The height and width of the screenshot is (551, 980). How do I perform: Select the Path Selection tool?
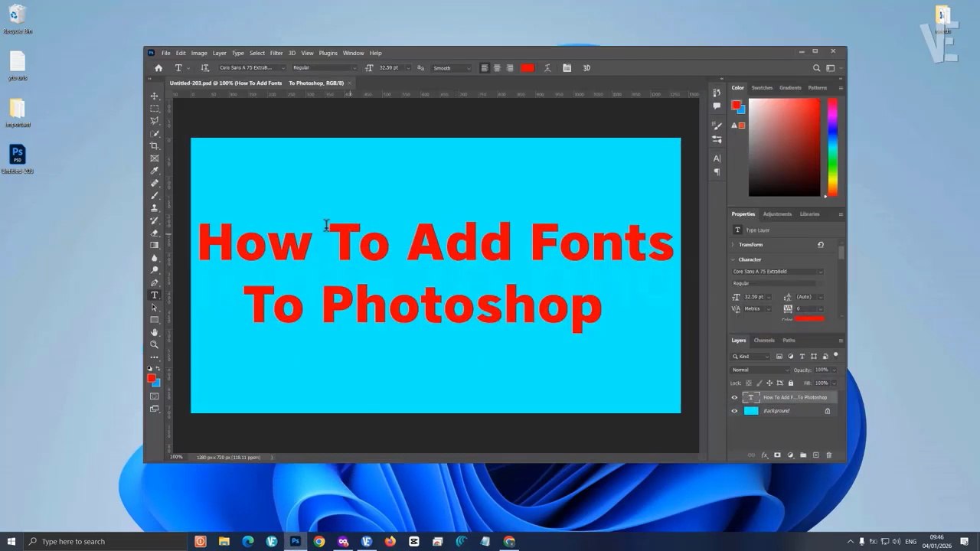point(155,308)
